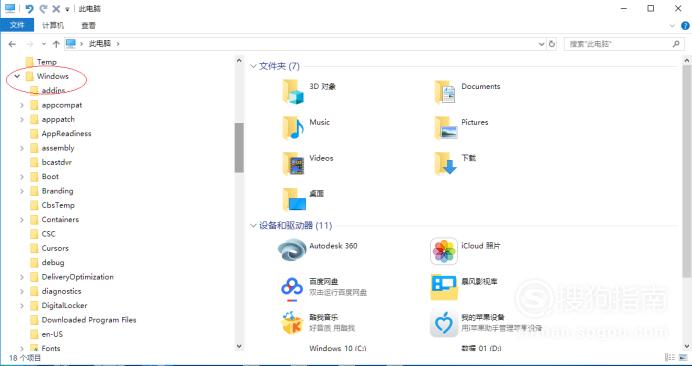The image size is (692, 366).
Task: Expand the appcompat folder node
Action: tap(22, 105)
